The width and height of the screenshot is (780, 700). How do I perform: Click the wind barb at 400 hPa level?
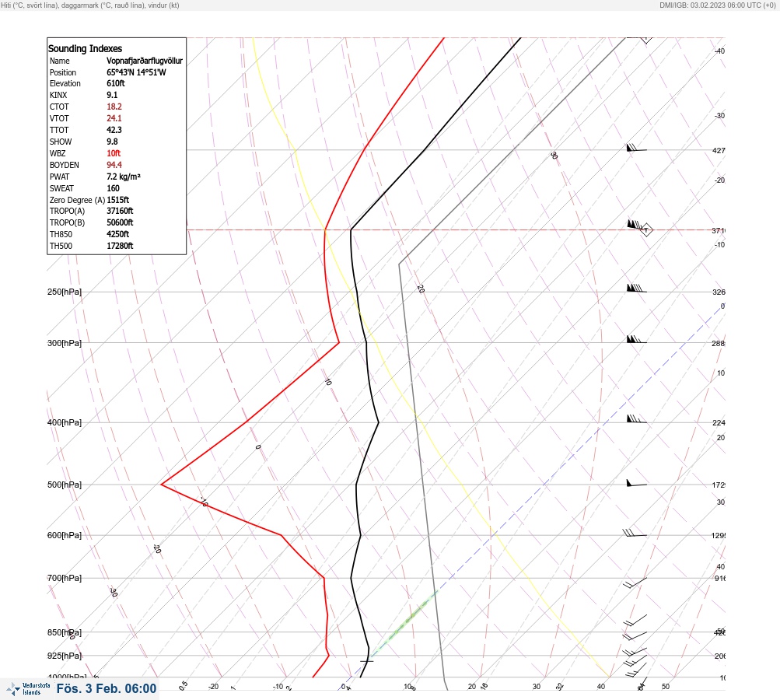pyautogui.click(x=637, y=419)
